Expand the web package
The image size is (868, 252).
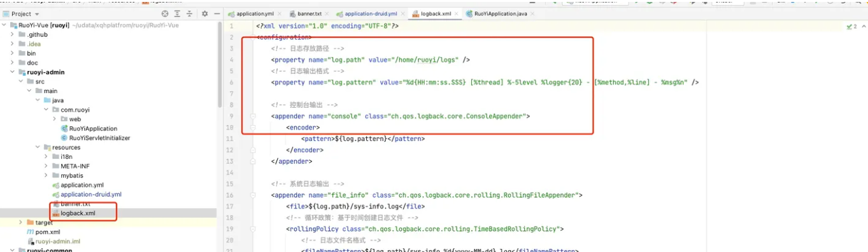pos(54,119)
